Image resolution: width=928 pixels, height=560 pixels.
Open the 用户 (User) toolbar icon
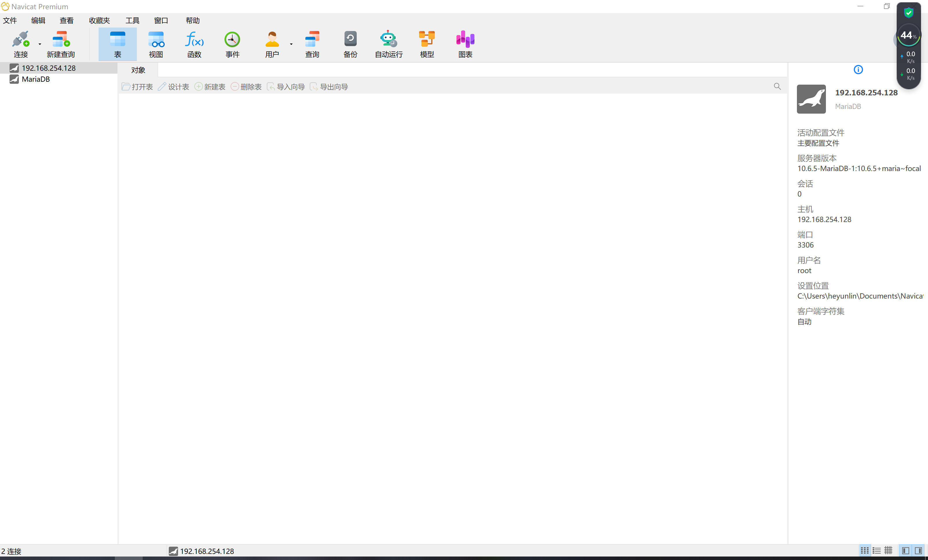[272, 44]
